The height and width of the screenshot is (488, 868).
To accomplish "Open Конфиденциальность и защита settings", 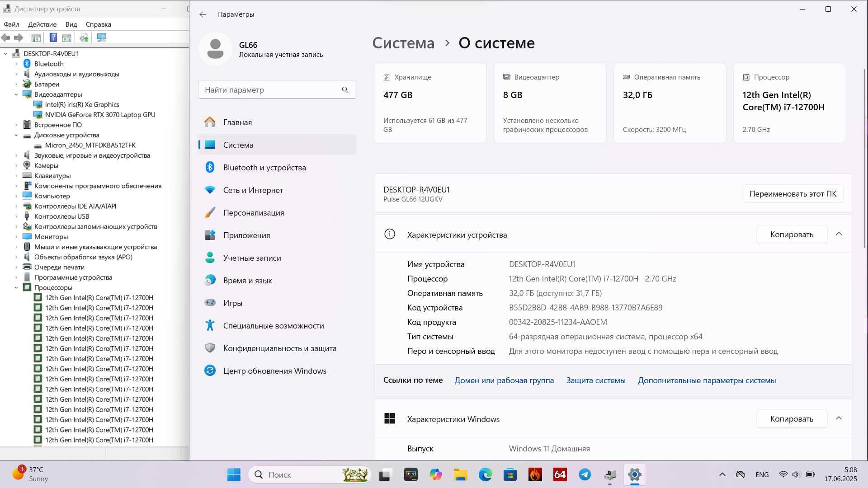I will point(277,348).
